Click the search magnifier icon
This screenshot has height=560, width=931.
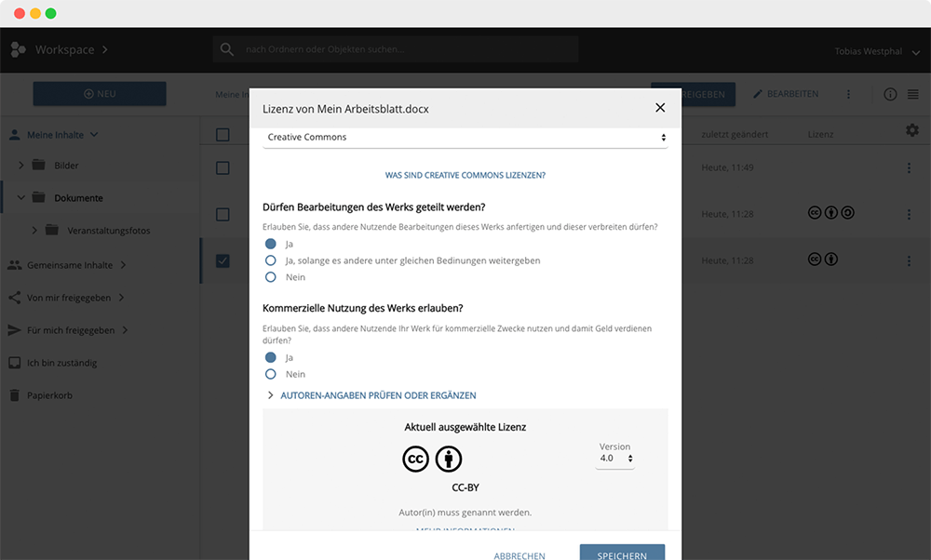(x=226, y=49)
